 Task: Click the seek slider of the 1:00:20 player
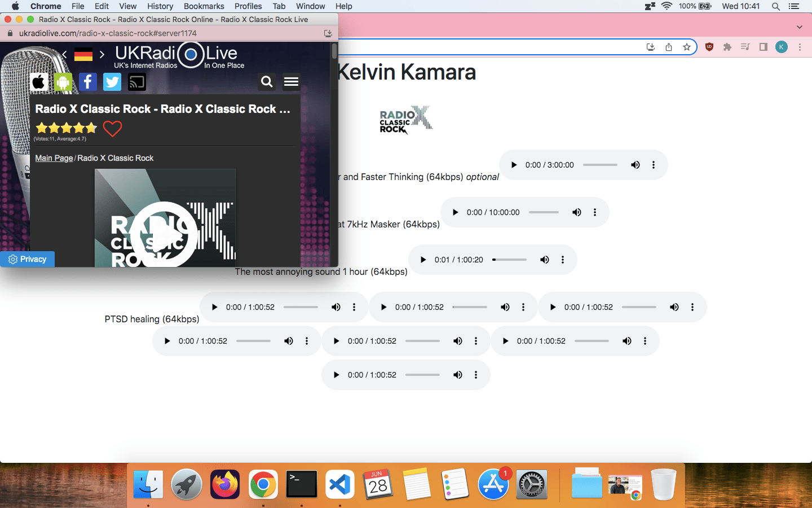click(509, 260)
